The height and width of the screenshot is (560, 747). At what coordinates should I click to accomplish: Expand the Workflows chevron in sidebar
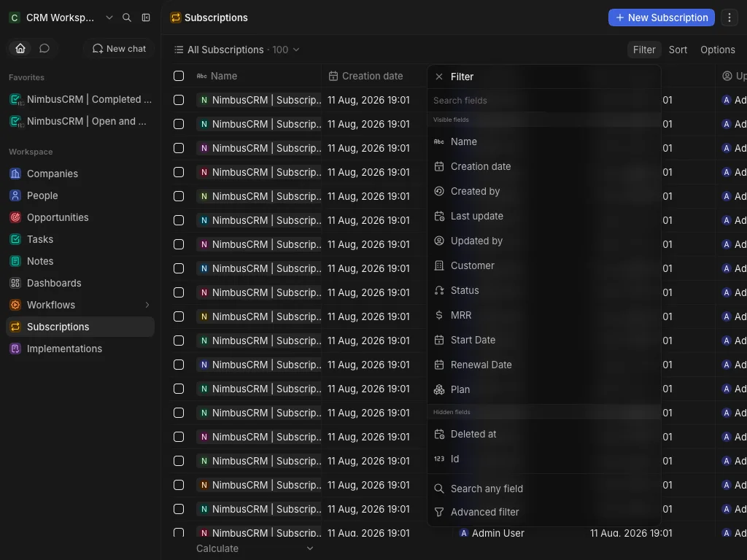point(147,305)
